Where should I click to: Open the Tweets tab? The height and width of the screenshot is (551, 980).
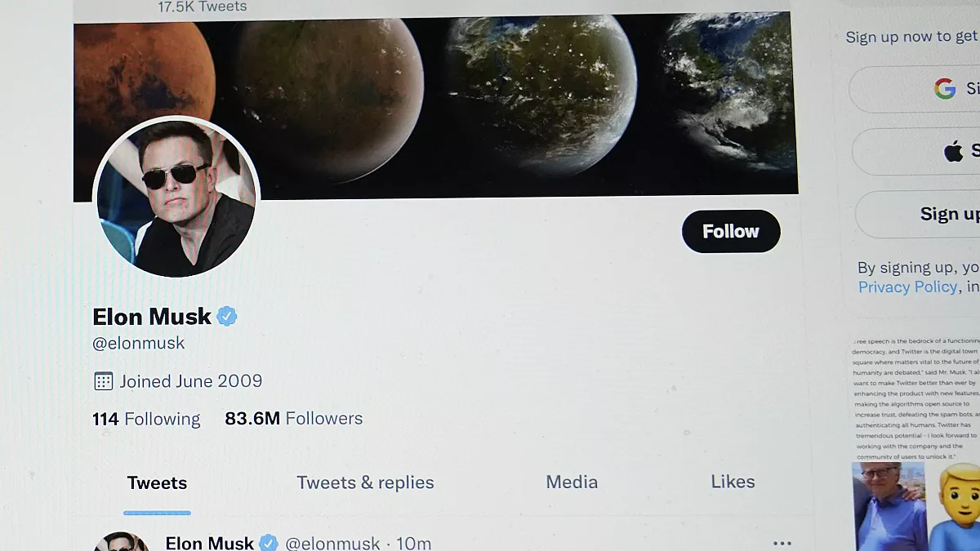click(157, 482)
